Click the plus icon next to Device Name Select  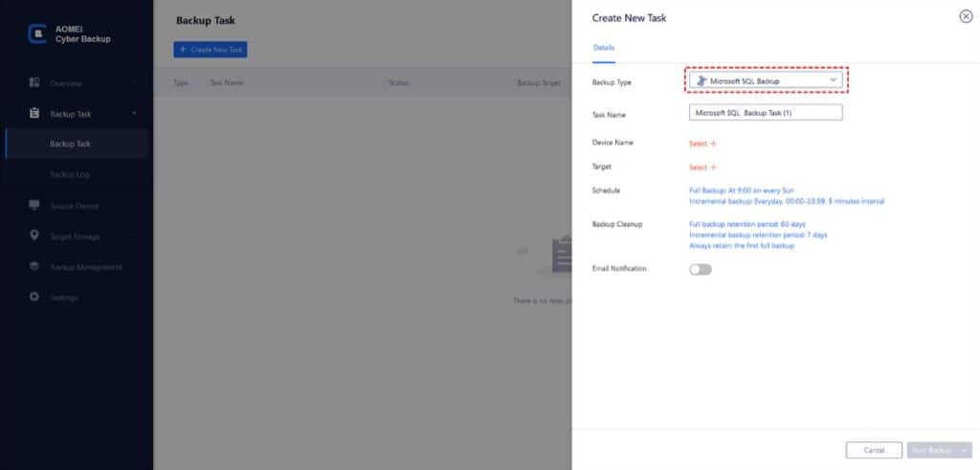(713, 144)
